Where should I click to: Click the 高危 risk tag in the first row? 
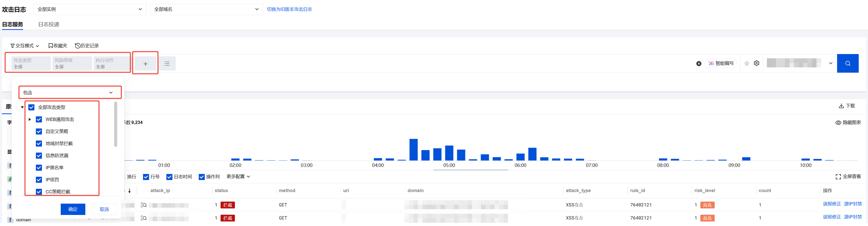707,205
